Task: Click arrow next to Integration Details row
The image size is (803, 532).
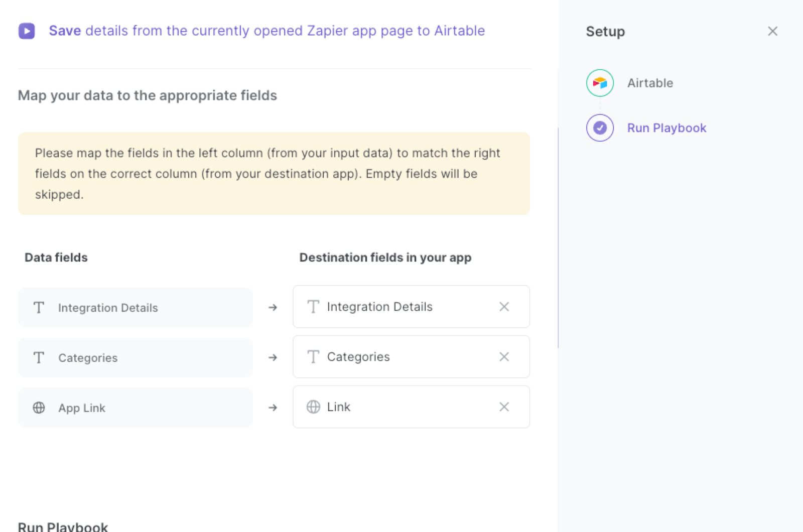Action: coord(273,307)
